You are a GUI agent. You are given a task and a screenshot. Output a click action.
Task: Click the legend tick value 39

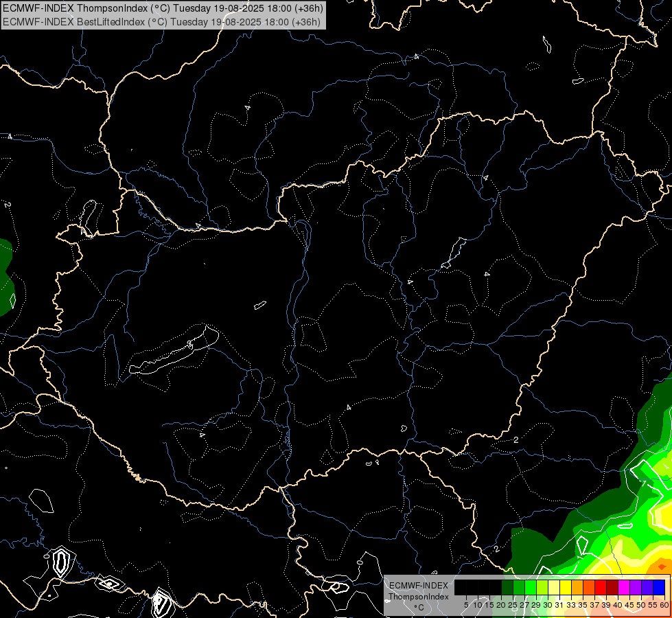606,605
